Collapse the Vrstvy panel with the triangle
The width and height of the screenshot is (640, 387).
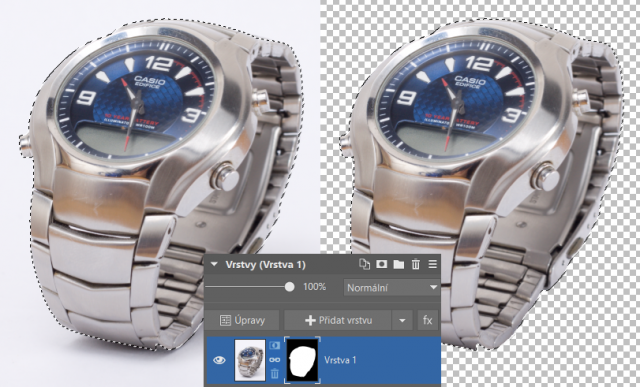214,265
